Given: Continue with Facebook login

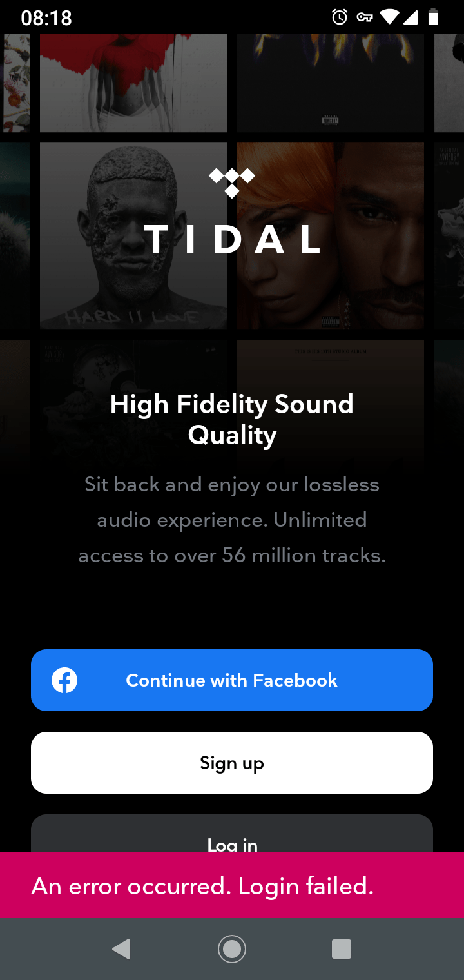Looking at the screenshot, I should coord(232,680).
